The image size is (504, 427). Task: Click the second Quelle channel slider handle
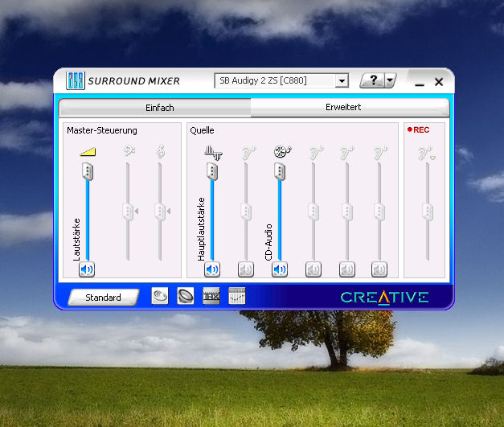(246, 211)
